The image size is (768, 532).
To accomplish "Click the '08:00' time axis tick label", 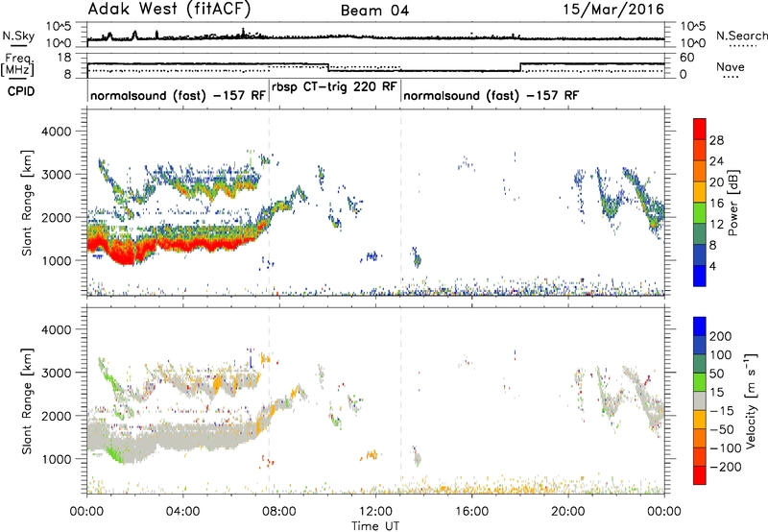I will click(279, 512).
